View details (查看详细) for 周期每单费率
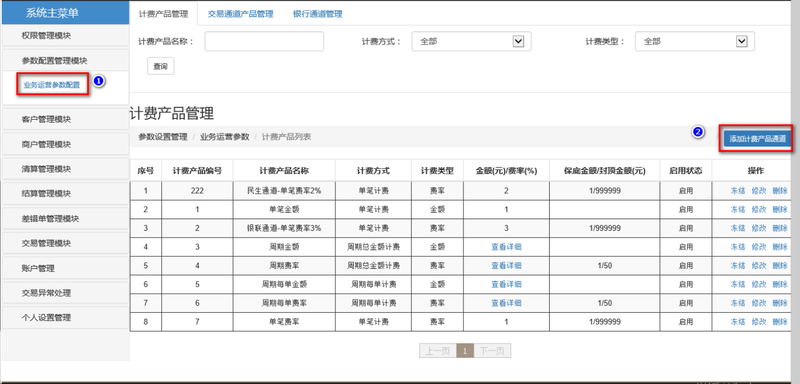 coord(506,303)
